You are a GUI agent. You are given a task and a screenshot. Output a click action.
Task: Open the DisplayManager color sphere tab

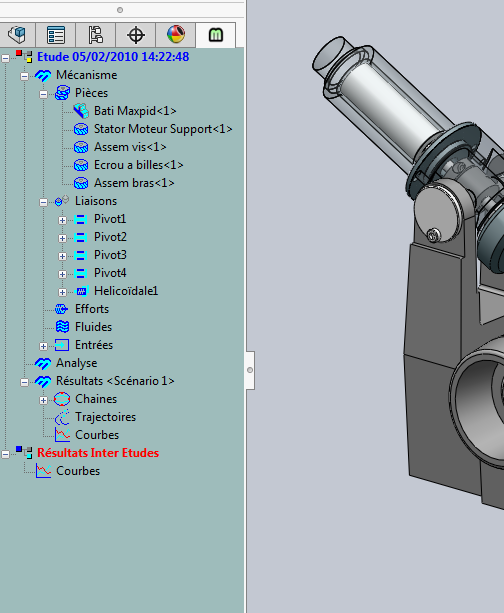[176, 35]
